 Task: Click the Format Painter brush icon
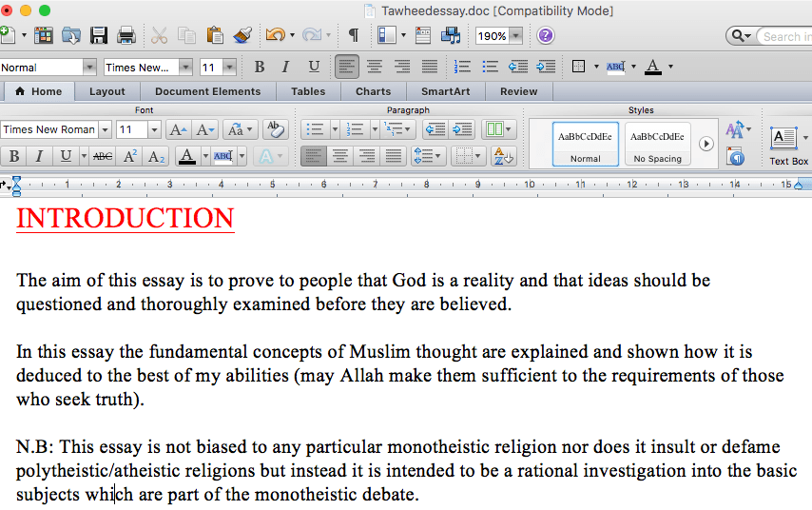242,36
